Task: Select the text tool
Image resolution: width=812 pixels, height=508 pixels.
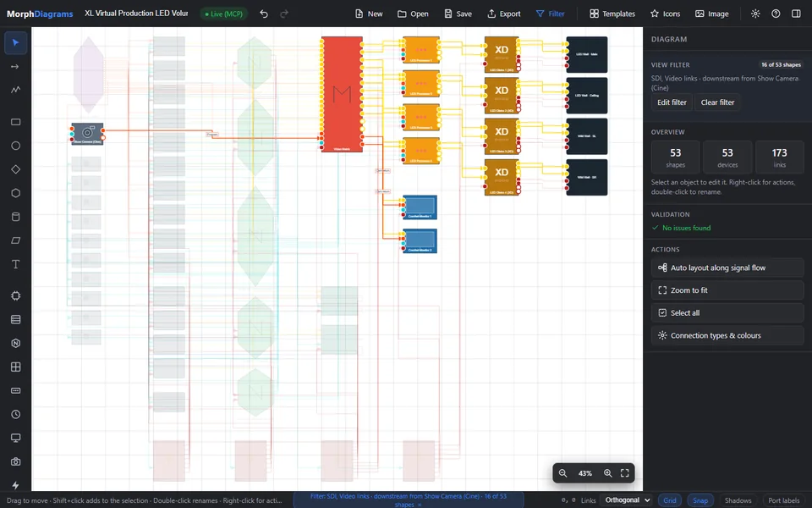Action: [15, 264]
